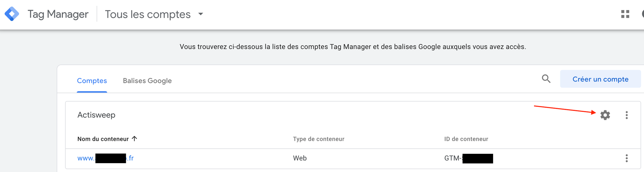Click partially visible profile avatar at top right
The image size is (644, 172).
(x=642, y=14)
